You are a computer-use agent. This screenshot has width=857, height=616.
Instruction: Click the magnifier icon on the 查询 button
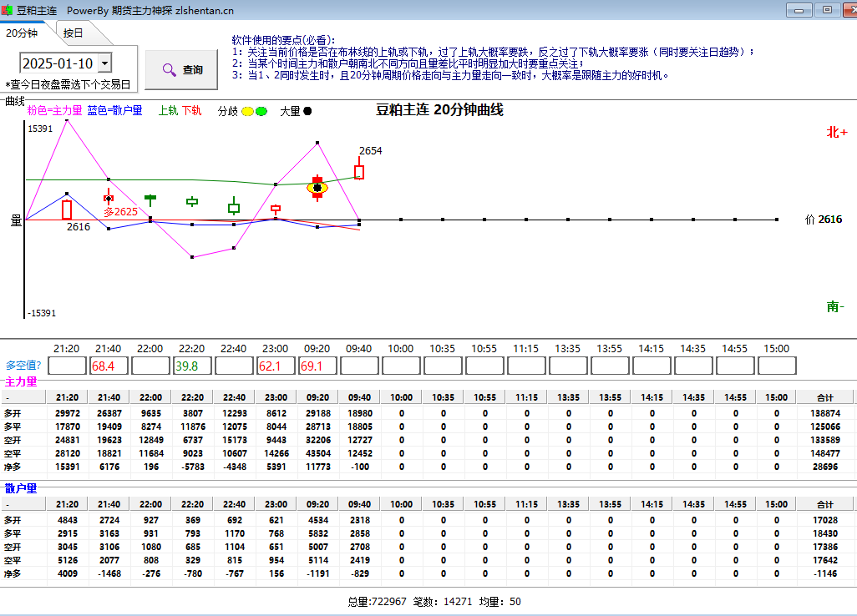(x=170, y=70)
